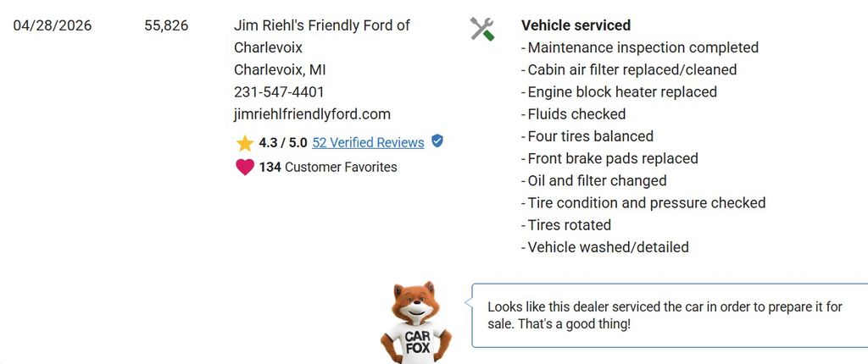Click the Car Fox mascot image

[415, 323]
